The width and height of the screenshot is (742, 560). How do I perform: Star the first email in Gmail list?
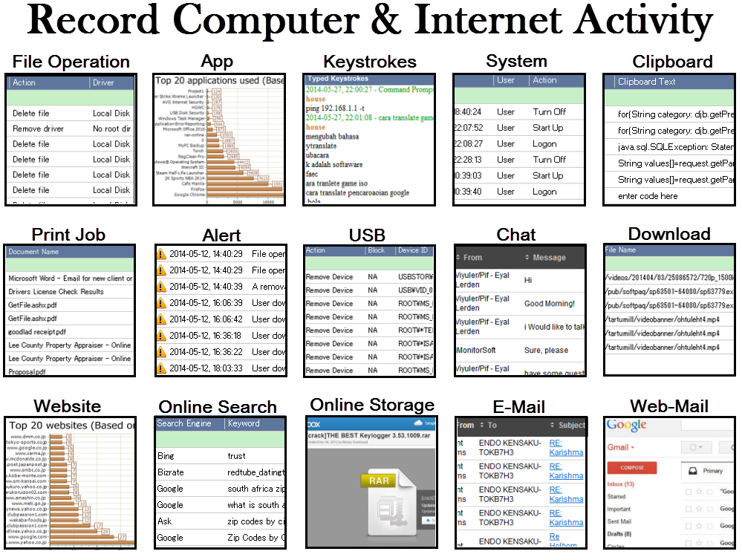pos(700,491)
